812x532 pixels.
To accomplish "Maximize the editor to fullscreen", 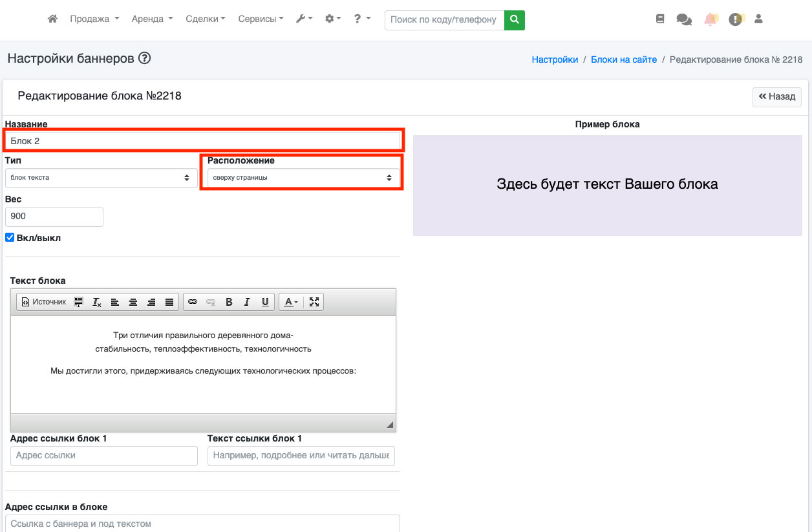I will (x=314, y=302).
